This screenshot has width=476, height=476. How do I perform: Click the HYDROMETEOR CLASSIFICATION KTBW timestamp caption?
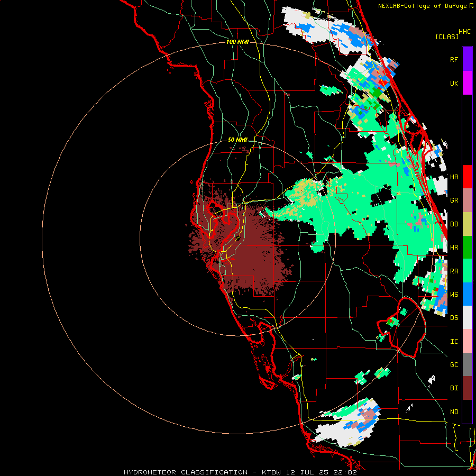tap(240, 472)
